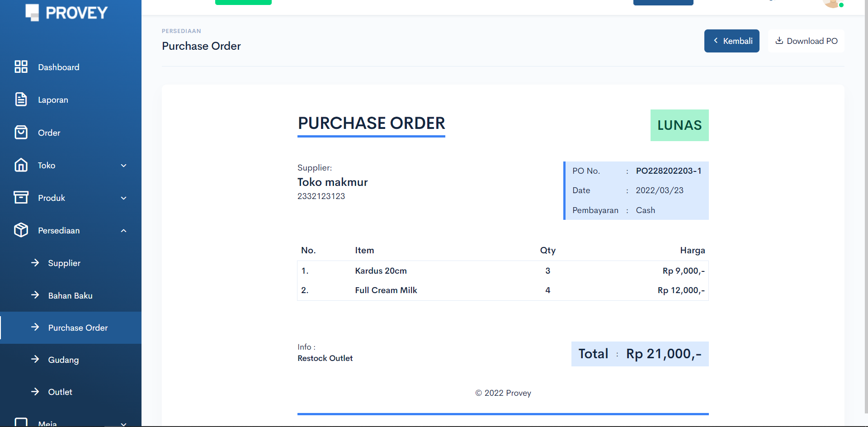Click the Produk archive box icon
868x427 pixels.
21,198
